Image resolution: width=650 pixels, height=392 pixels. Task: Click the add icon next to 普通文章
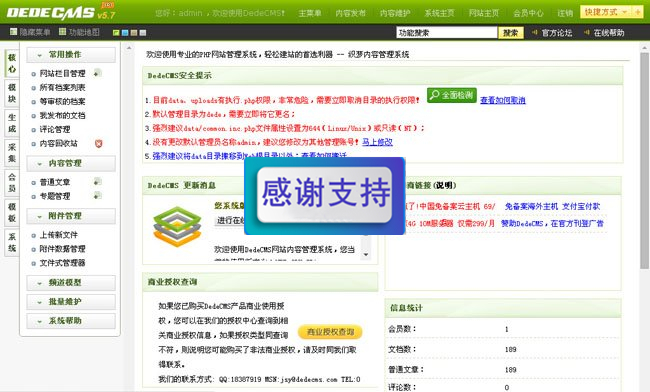click(97, 181)
